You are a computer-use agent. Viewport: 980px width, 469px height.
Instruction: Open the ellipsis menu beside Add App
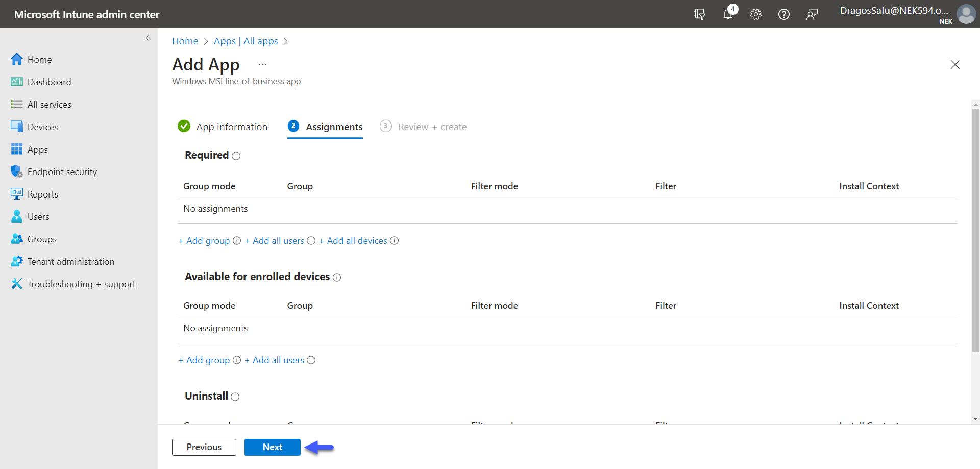[262, 64]
